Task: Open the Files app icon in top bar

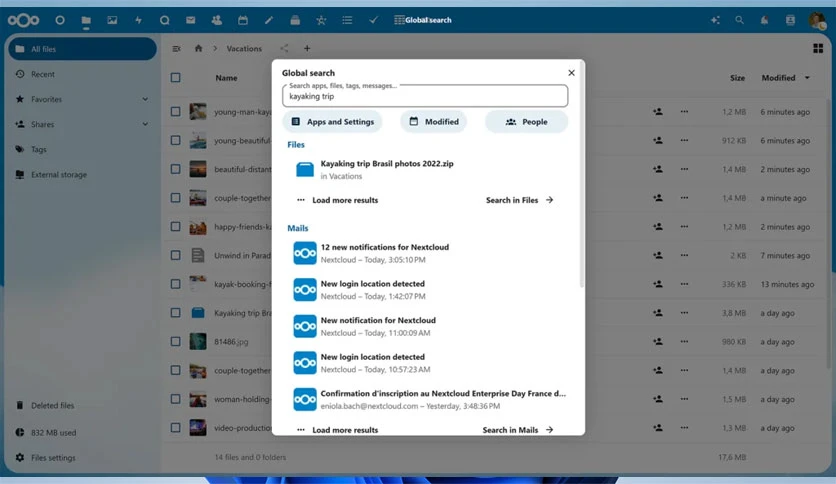Action: [x=86, y=20]
